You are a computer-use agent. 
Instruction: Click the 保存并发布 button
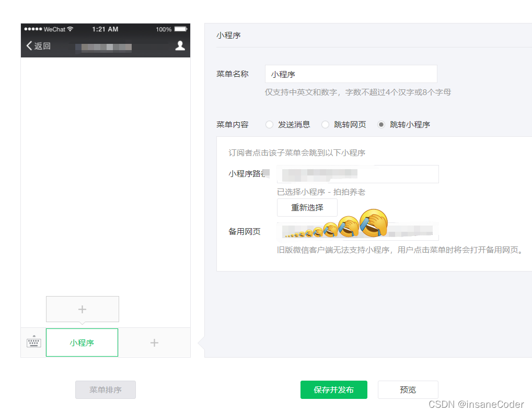click(334, 390)
